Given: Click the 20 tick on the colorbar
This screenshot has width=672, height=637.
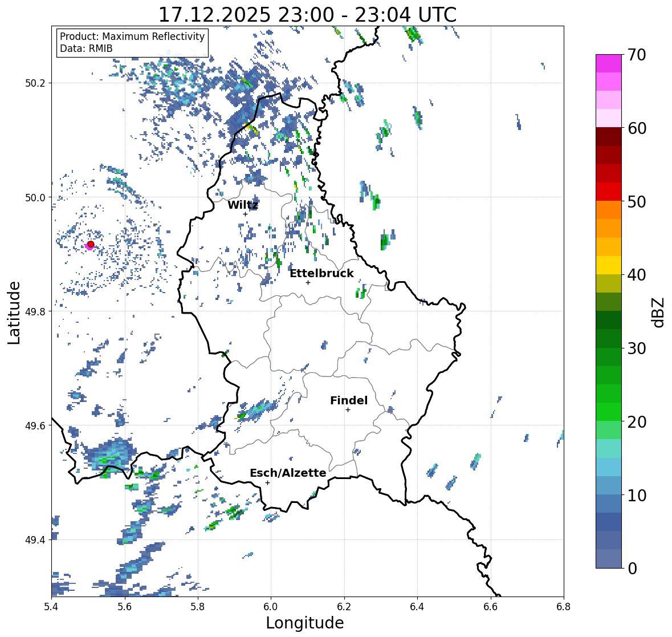Looking at the screenshot, I should click(637, 421).
